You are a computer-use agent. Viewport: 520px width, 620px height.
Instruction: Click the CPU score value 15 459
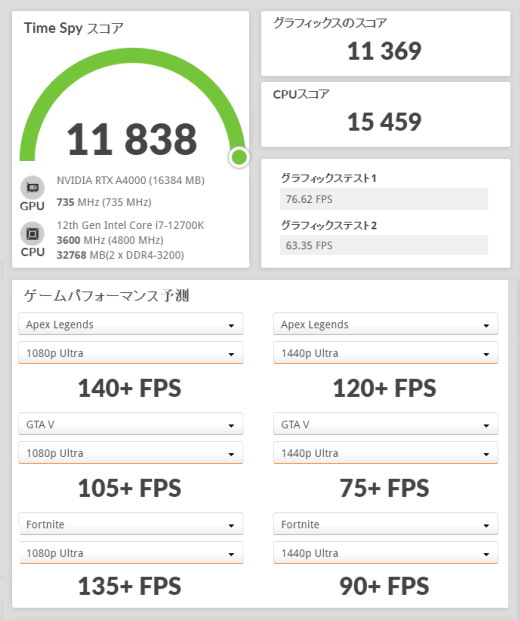click(x=384, y=122)
